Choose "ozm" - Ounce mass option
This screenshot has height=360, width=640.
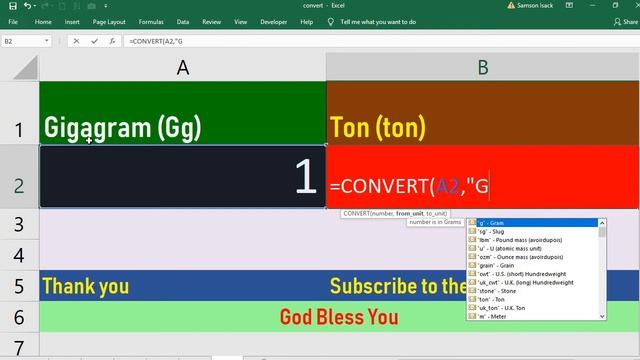(x=533, y=257)
